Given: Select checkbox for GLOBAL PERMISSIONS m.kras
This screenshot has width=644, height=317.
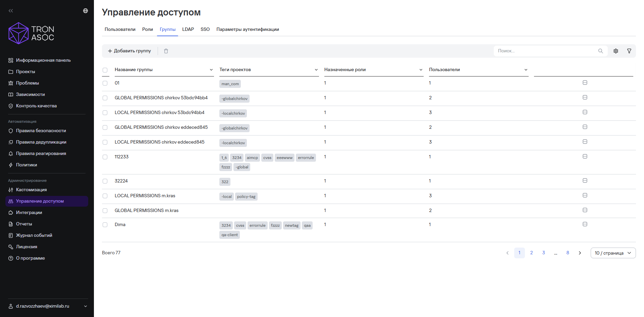Looking at the screenshot, I should [x=105, y=211].
